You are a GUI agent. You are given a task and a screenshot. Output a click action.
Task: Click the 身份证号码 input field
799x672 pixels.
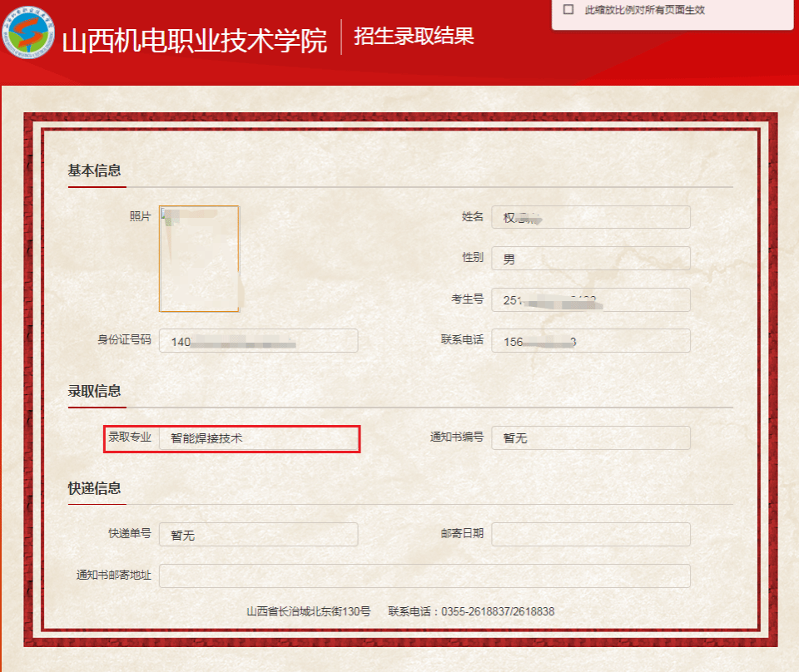point(258,341)
